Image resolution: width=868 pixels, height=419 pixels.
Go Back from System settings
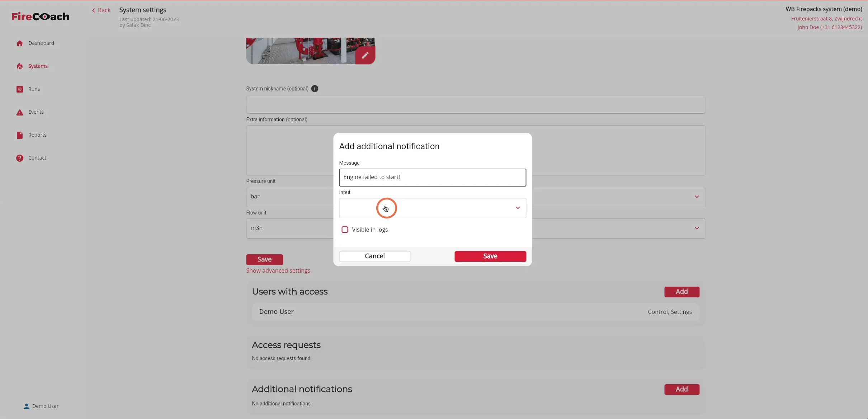click(x=101, y=10)
